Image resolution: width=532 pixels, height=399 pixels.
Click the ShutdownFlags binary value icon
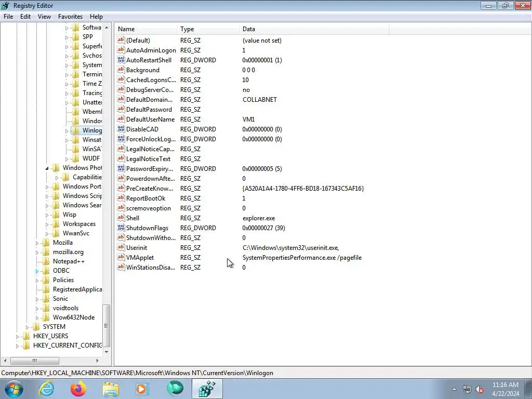121,228
